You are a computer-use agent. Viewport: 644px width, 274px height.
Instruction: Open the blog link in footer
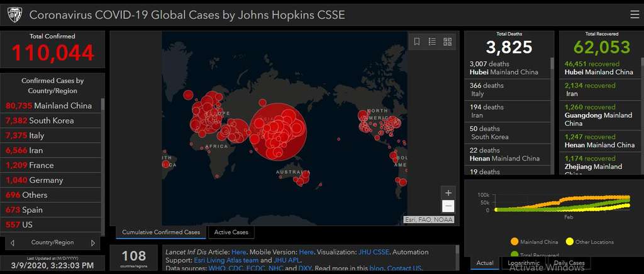pos(377,269)
